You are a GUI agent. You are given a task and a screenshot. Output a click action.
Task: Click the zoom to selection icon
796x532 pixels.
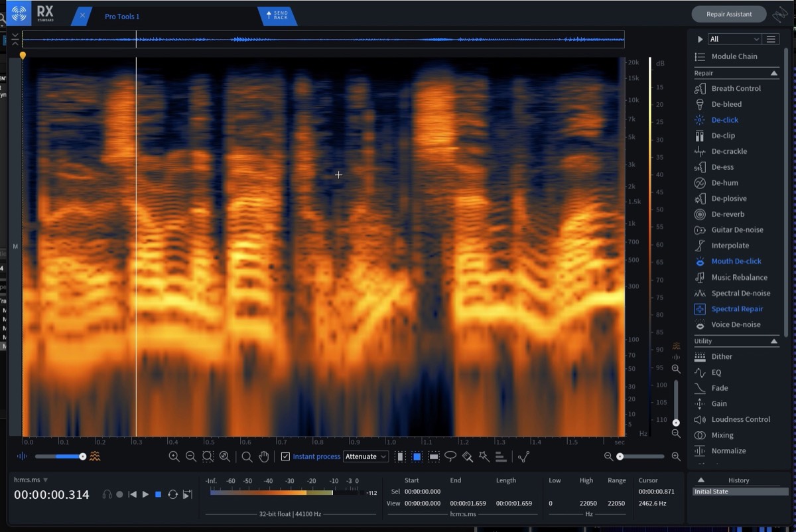[x=208, y=456]
